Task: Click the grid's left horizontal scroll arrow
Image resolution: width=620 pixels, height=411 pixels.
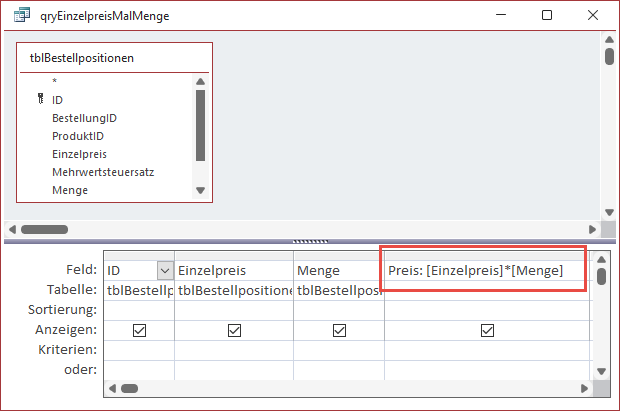Action: tap(114, 389)
